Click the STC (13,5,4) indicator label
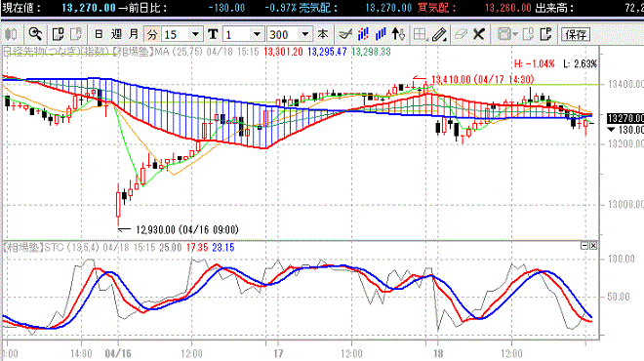Image resolution: width=644 pixels, height=361 pixels. pos(71,247)
